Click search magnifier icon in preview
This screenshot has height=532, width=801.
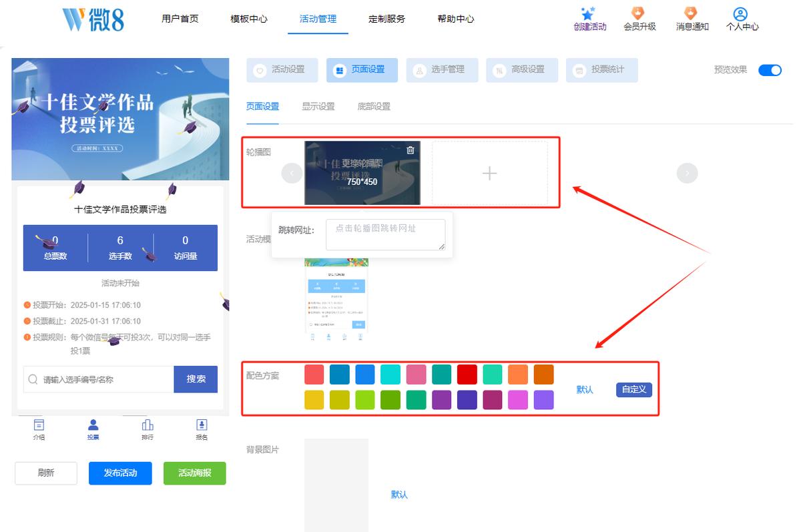(33, 379)
